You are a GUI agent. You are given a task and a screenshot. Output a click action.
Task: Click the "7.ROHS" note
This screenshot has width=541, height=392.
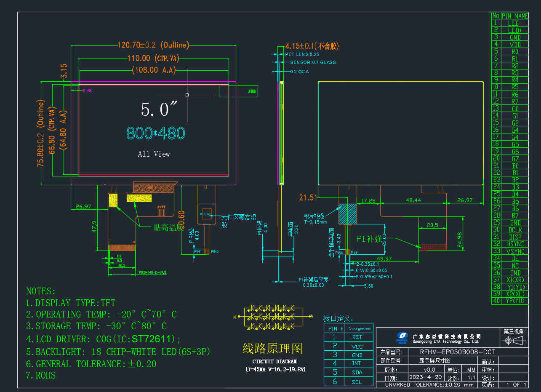[x=41, y=375]
